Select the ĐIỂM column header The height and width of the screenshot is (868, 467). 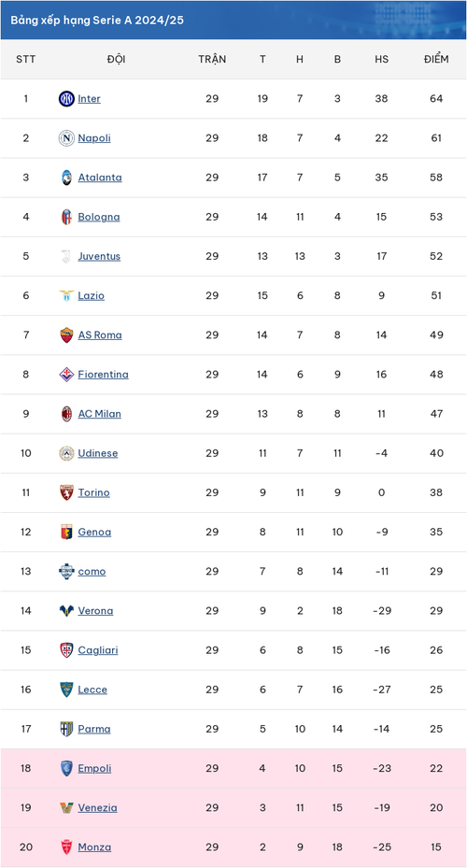pos(436,59)
